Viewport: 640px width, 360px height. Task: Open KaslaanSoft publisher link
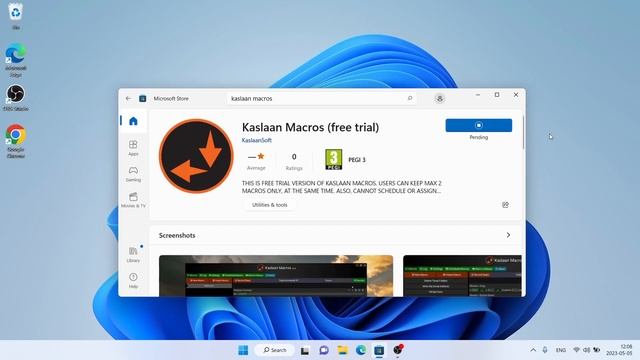(257, 140)
